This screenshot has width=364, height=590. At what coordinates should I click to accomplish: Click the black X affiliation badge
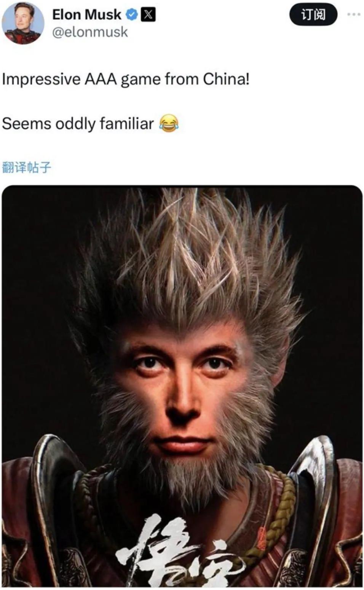point(148,14)
